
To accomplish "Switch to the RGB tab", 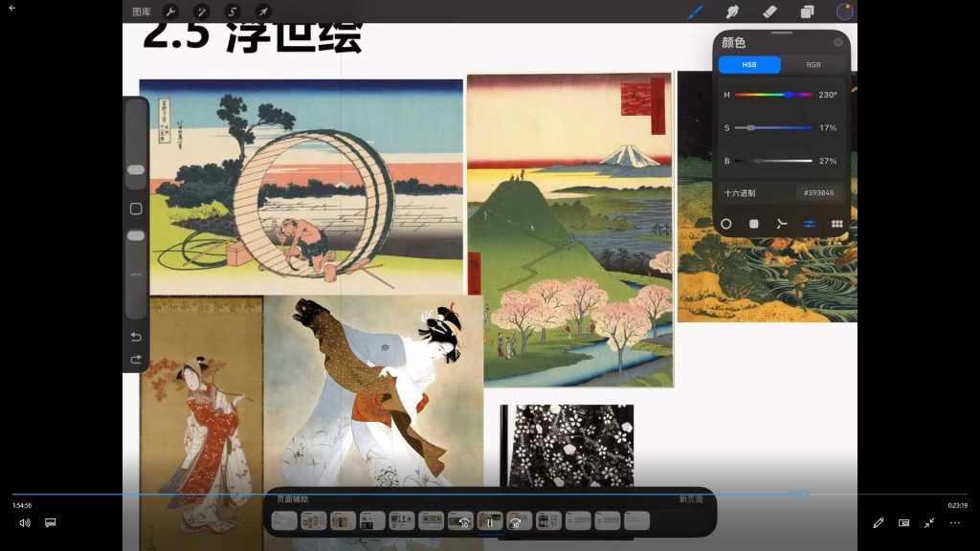I will [x=813, y=64].
